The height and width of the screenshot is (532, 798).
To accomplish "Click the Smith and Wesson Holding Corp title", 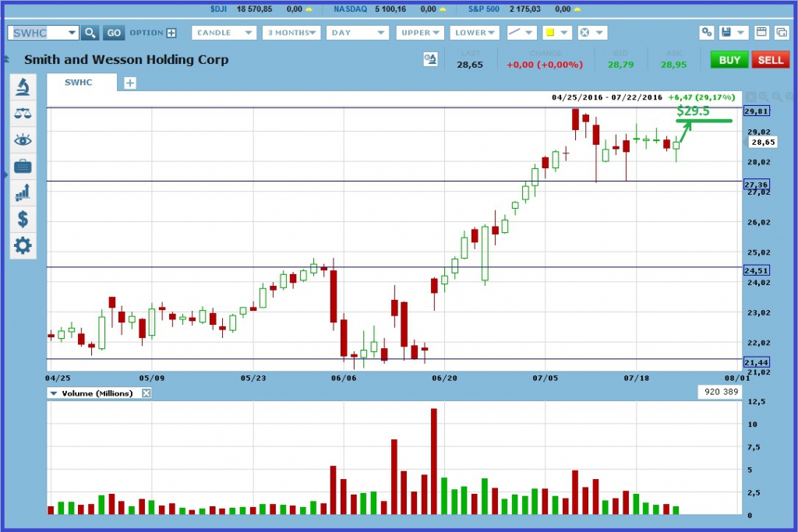I will [x=126, y=59].
